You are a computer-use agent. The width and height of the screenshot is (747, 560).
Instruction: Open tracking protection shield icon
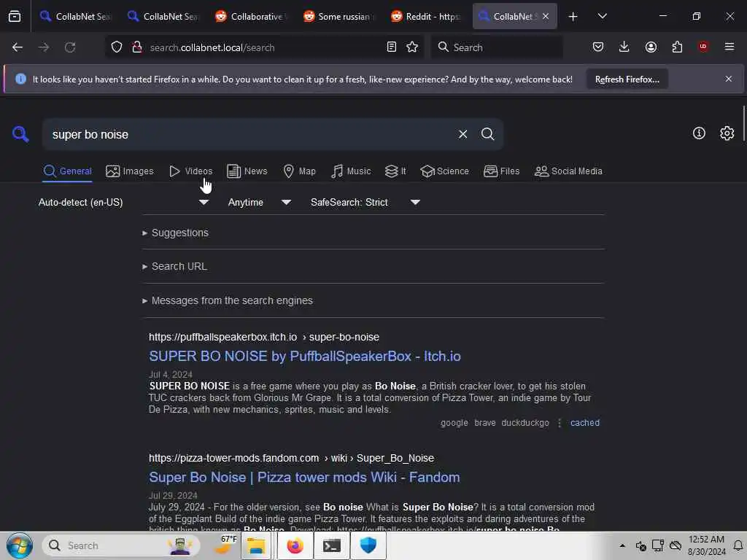117,47
